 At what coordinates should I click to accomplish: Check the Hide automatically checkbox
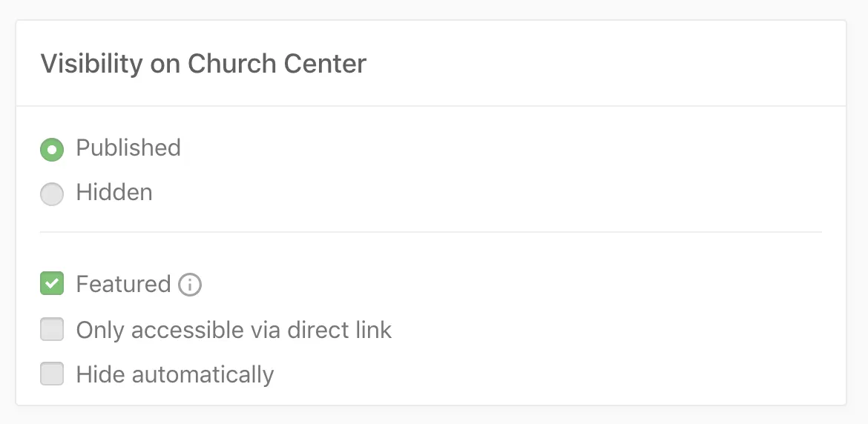pyautogui.click(x=52, y=374)
